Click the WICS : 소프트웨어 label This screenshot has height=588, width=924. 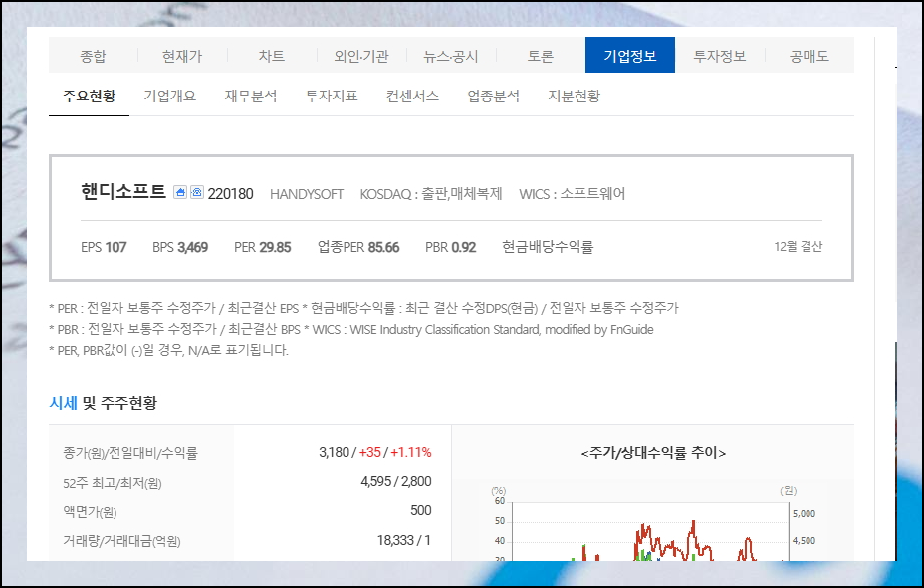click(573, 194)
